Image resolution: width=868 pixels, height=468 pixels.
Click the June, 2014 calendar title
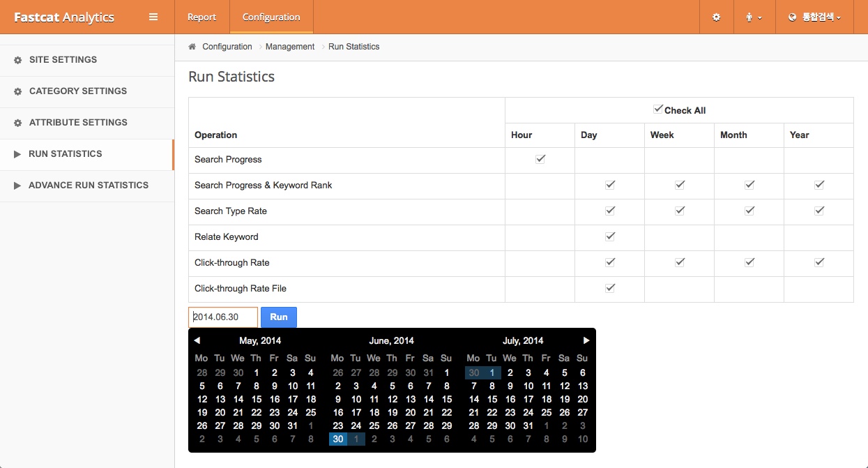(392, 341)
